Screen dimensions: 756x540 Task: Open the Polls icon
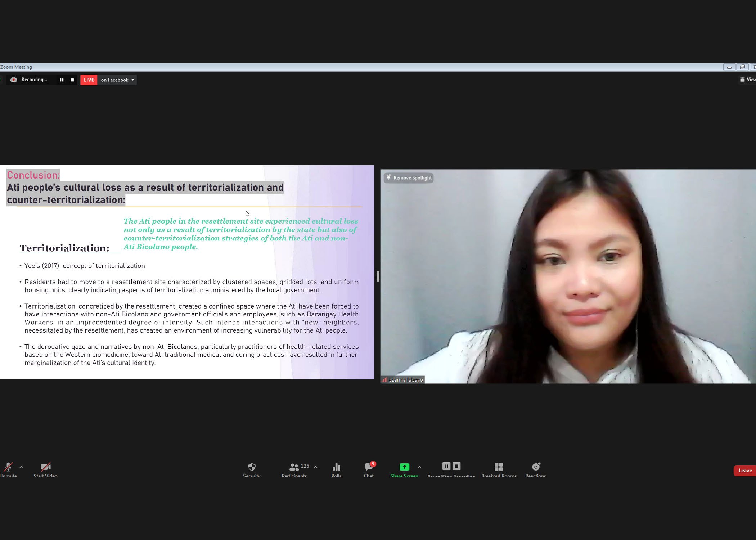pos(336,467)
